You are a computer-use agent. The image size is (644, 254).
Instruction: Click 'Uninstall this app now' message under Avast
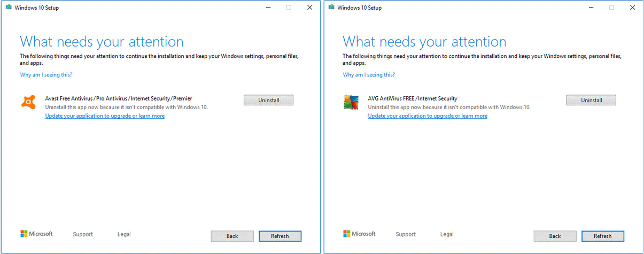(x=127, y=107)
